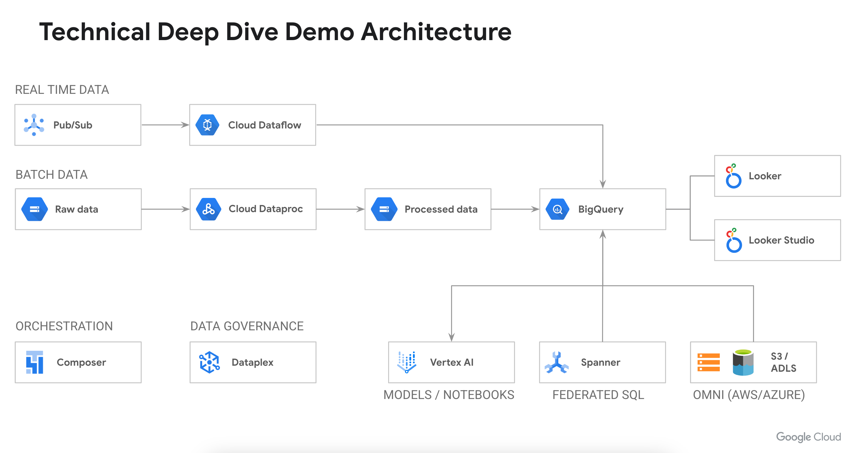Click the Google Cloud logo
This screenshot has height=453, width=868.
coord(808,437)
